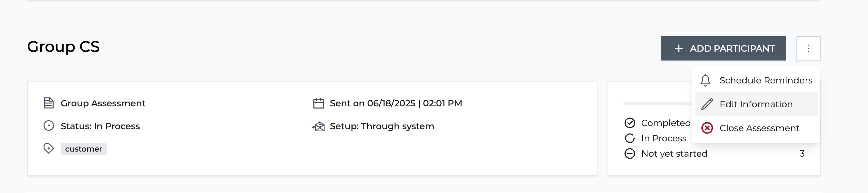
Task: Click the document icon next to Group Assessment
Action: point(49,103)
